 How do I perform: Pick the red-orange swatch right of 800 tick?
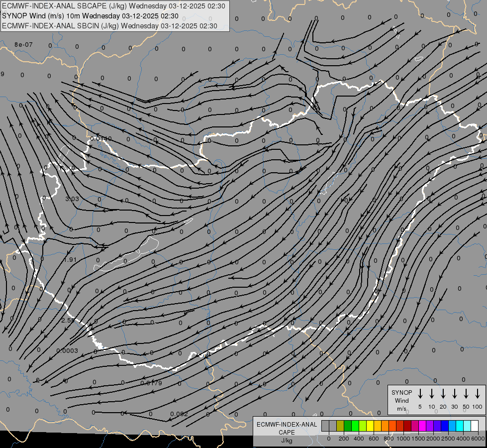[x=392, y=426]
